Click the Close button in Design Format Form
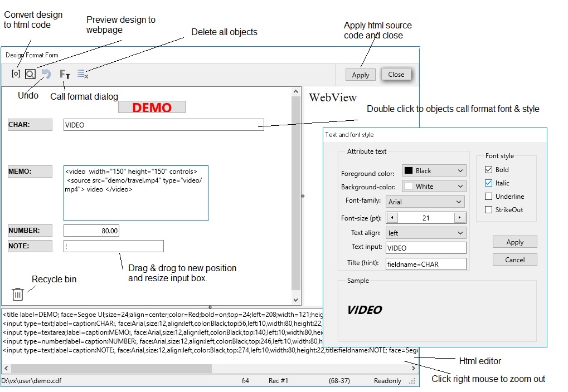This screenshot has width=568, height=392. 396,75
